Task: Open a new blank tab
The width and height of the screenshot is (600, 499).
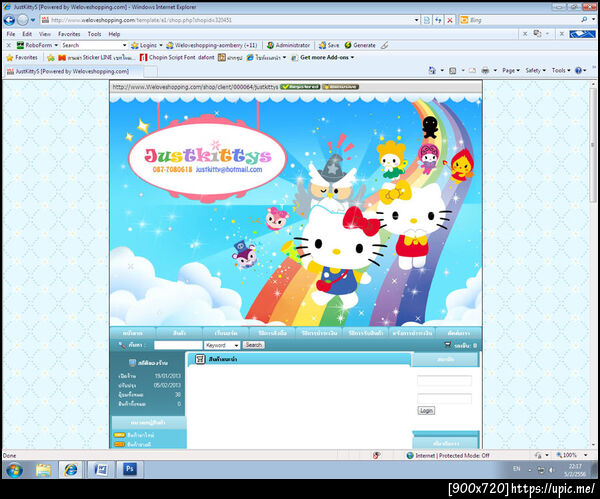Action: click(x=150, y=71)
